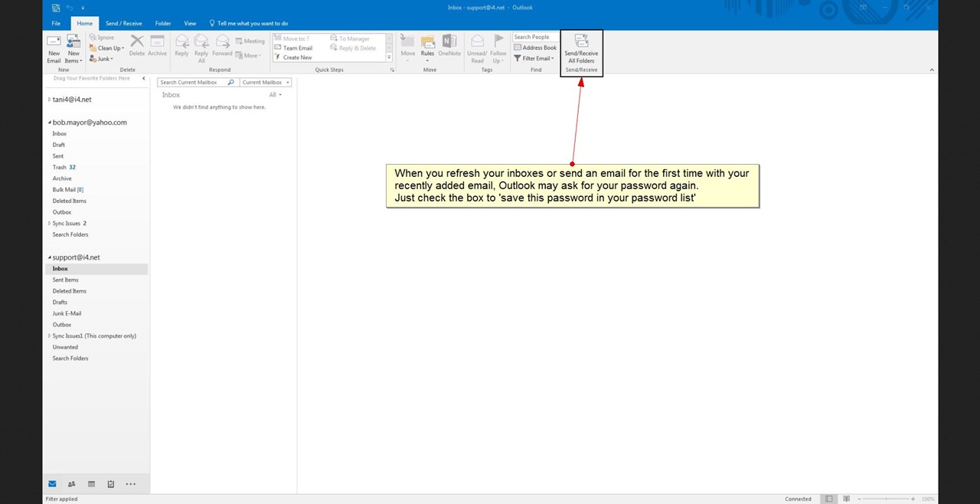Open the Unwanted folder
The width and height of the screenshot is (980, 504).
point(65,347)
